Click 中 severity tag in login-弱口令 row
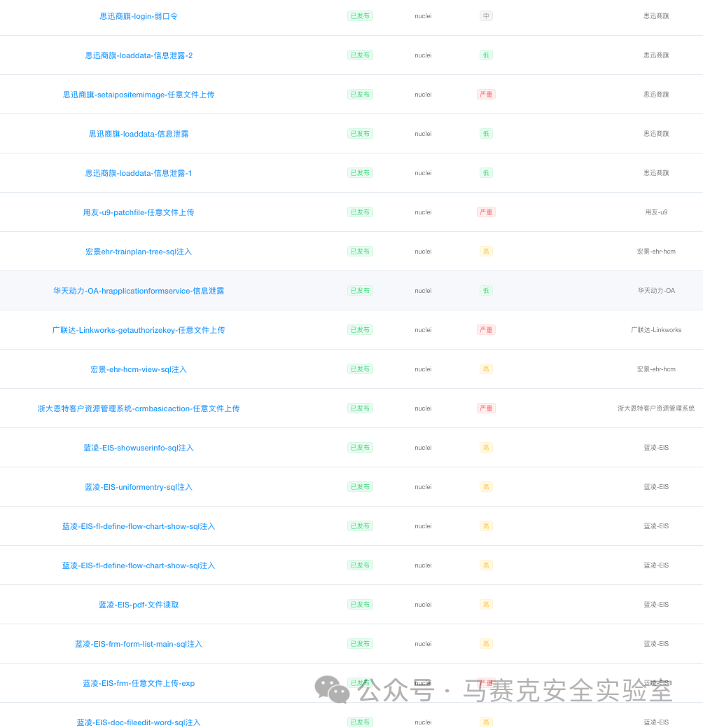The image size is (703, 728). [486, 16]
